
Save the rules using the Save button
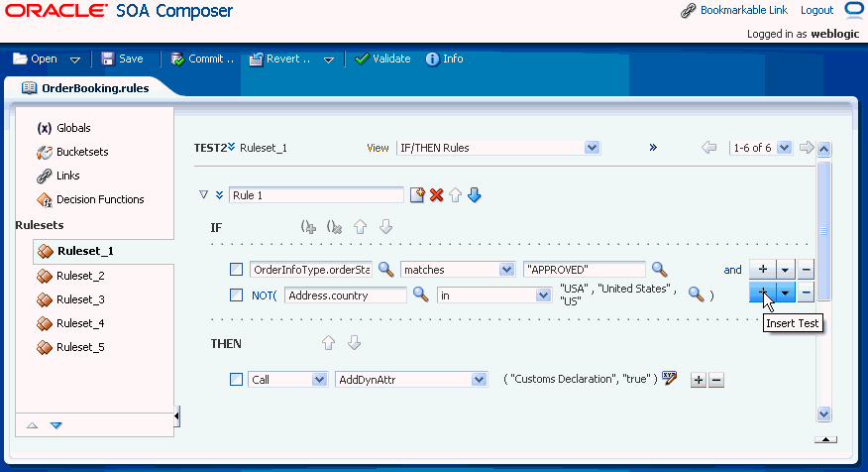[x=123, y=59]
